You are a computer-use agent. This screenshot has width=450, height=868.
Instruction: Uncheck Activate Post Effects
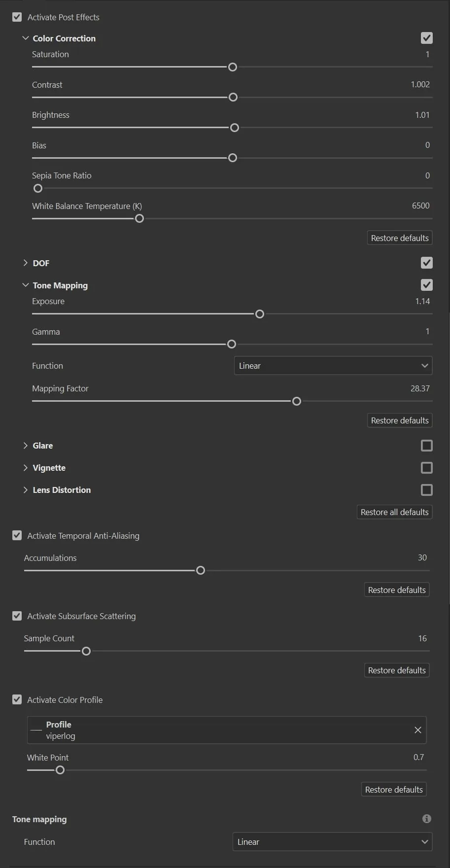point(17,17)
